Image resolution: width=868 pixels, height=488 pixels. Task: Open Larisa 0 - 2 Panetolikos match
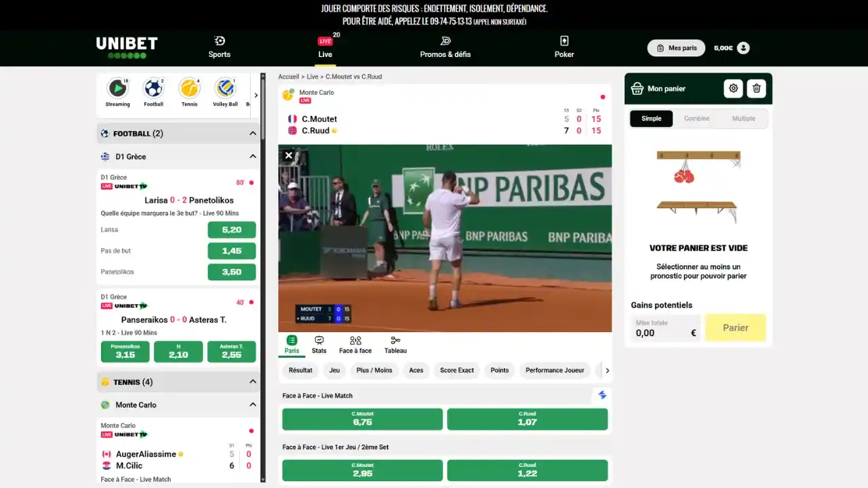[x=189, y=201]
